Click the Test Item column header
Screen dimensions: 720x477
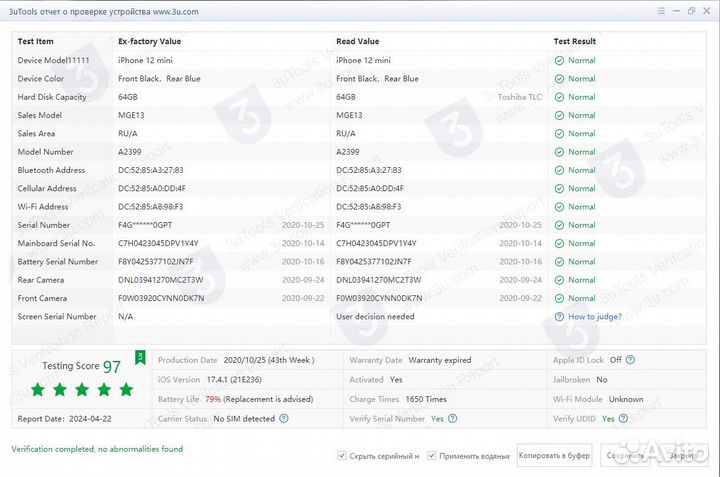pyautogui.click(x=35, y=41)
